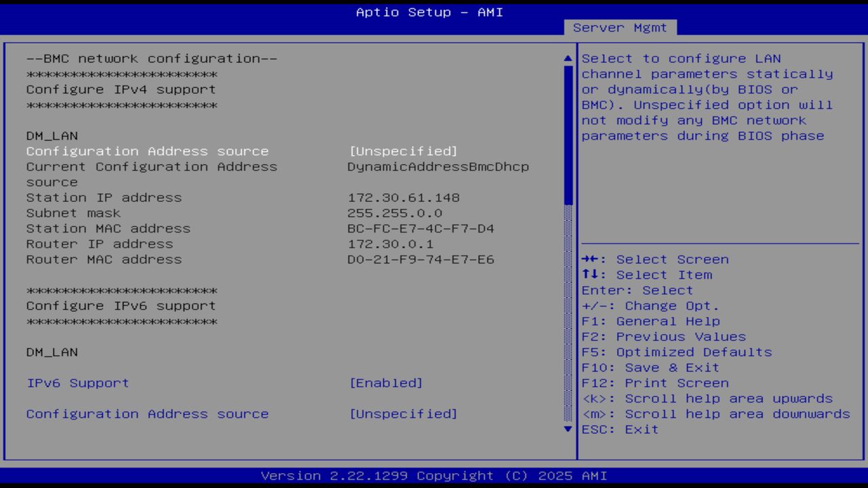868x488 pixels.
Task: Click the scrollbar up arrow
Action: click(x=567, y=58)
